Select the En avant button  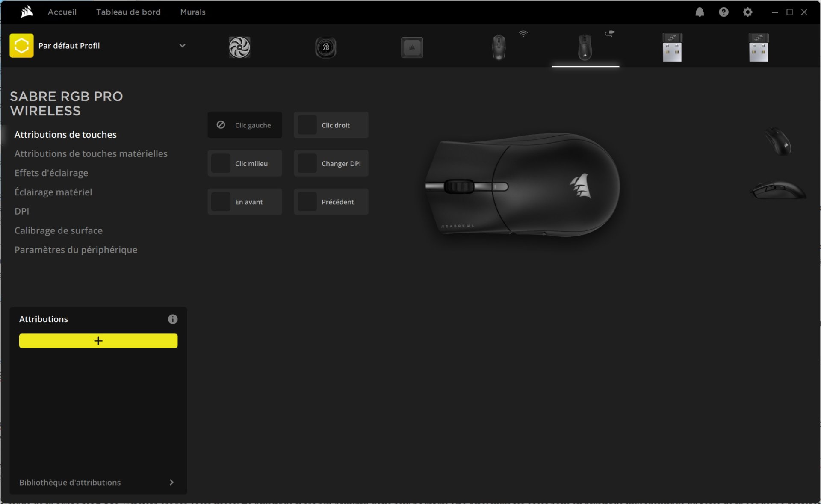(245, 202)
